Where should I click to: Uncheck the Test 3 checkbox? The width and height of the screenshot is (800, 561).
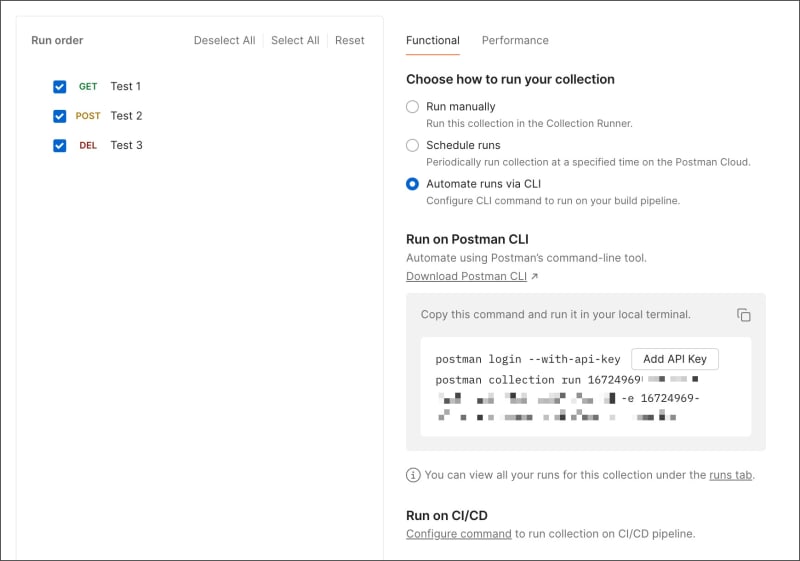tap(60, 146)
